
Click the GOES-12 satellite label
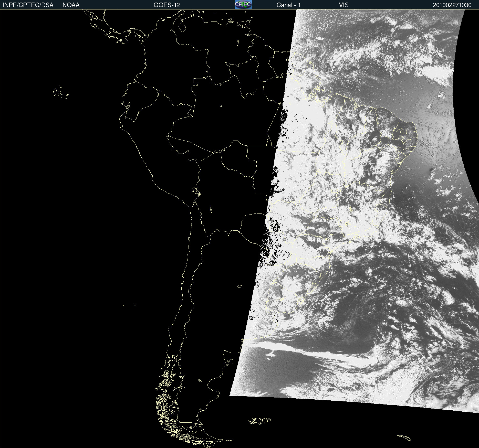(167, 5)
